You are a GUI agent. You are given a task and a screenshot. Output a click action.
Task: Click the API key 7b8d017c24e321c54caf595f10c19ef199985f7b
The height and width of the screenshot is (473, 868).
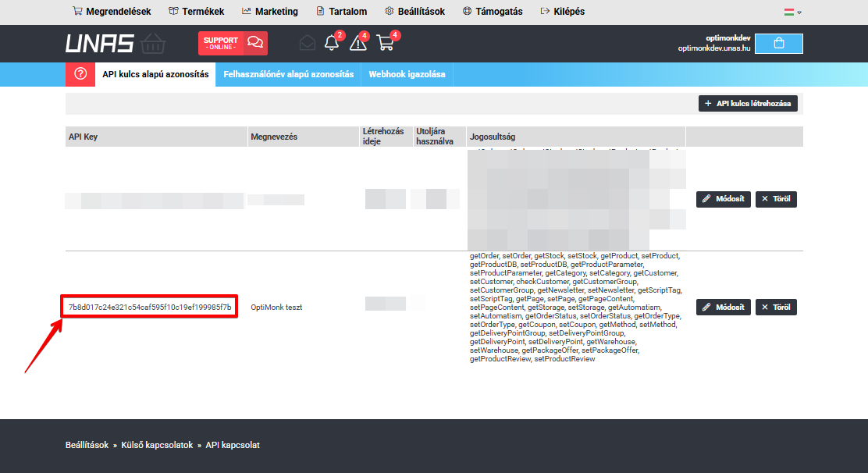149,307
